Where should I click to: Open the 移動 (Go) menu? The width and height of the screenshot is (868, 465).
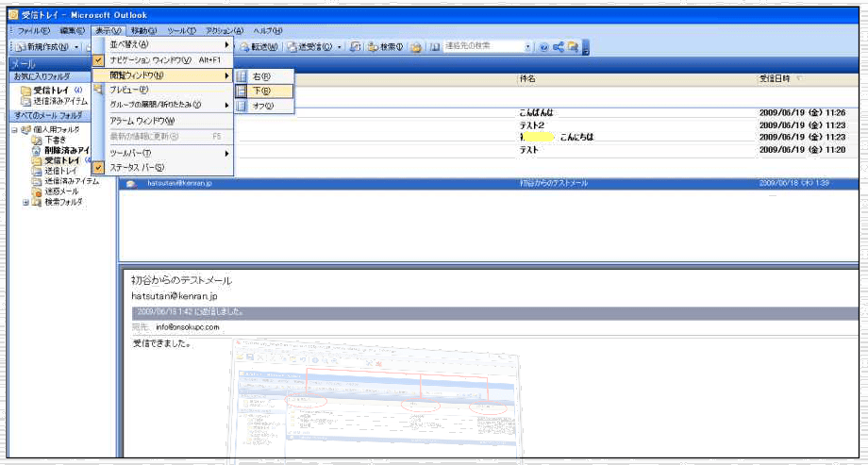click(x=144, y=31)
